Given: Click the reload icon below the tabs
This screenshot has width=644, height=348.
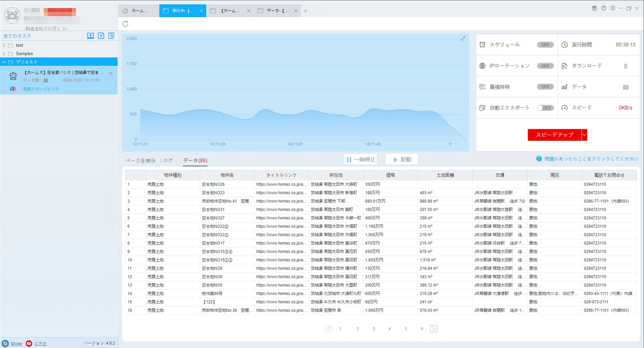Looking at the screenshot, I should pyautogui.click(x=126, y=24).
